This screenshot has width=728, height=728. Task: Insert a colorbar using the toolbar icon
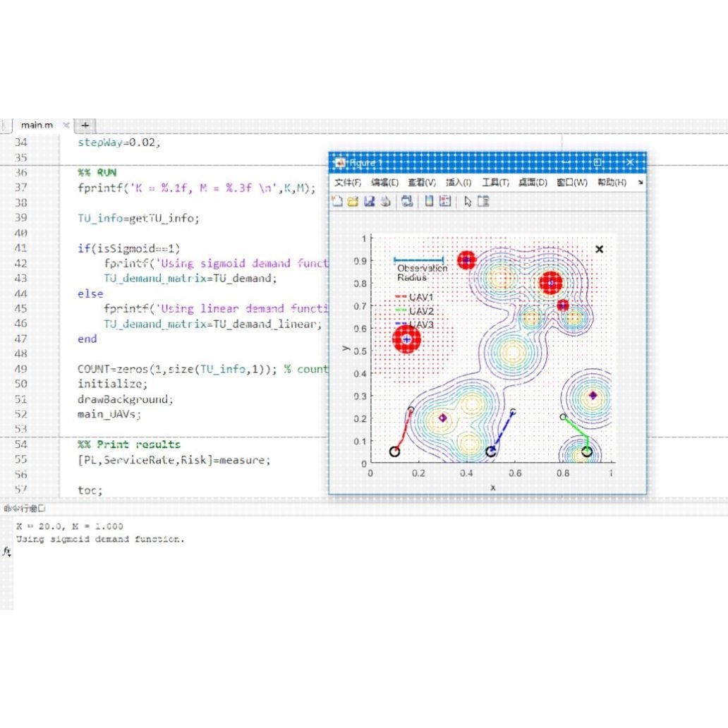[x=429, y=201]
